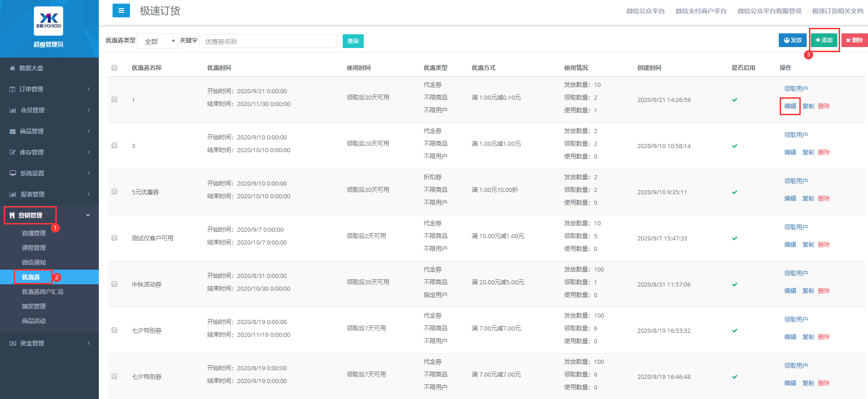Click the red 删除 toolbar button
868x399 pixels.
[854, 40]
